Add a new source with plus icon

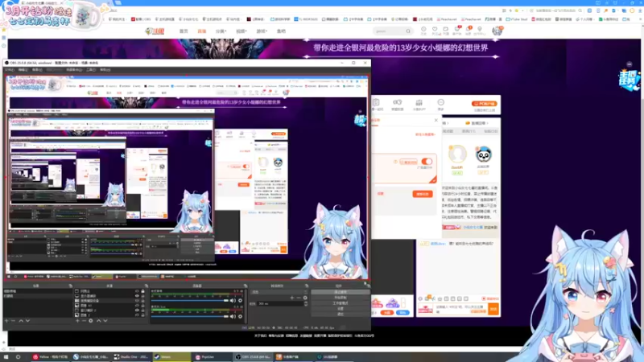77,320
